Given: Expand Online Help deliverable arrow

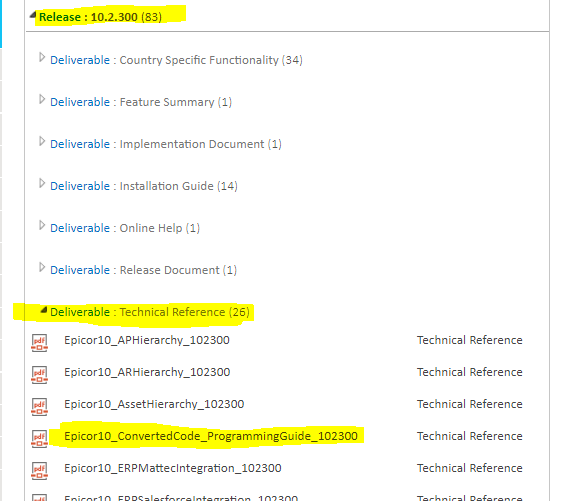Looking at the screenshot, I should click(42, 226).
